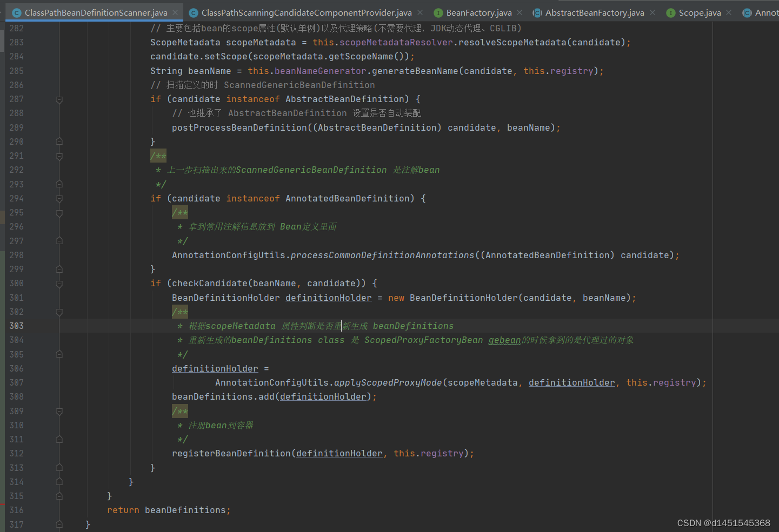Click class icon on ClassPathScanningCandidateComponentProvider tab

pos(194,12)
